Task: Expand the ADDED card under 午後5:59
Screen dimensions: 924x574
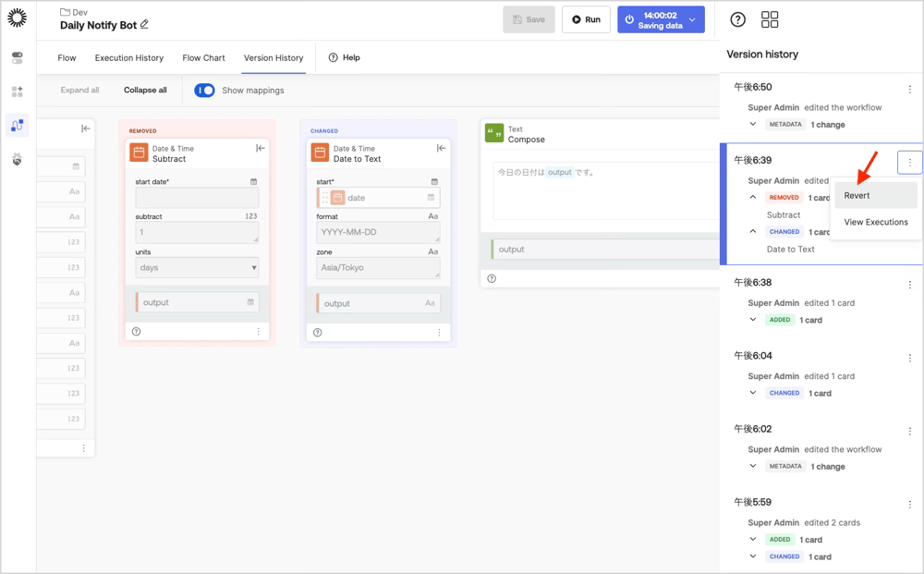Action: point(752,539)
